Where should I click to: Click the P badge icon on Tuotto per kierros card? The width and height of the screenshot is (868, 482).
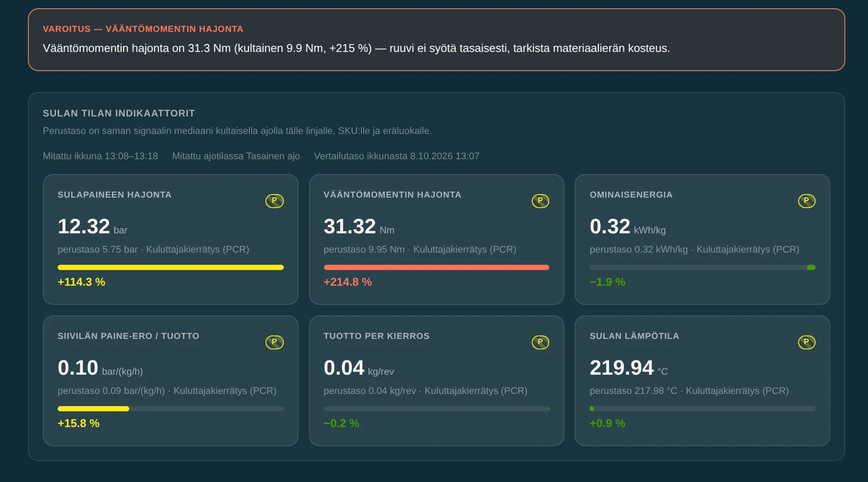coord(540,343)
